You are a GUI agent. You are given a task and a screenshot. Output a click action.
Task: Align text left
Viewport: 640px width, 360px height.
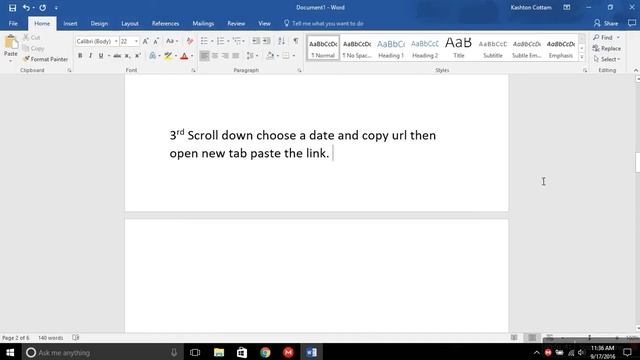click(204, 56)
